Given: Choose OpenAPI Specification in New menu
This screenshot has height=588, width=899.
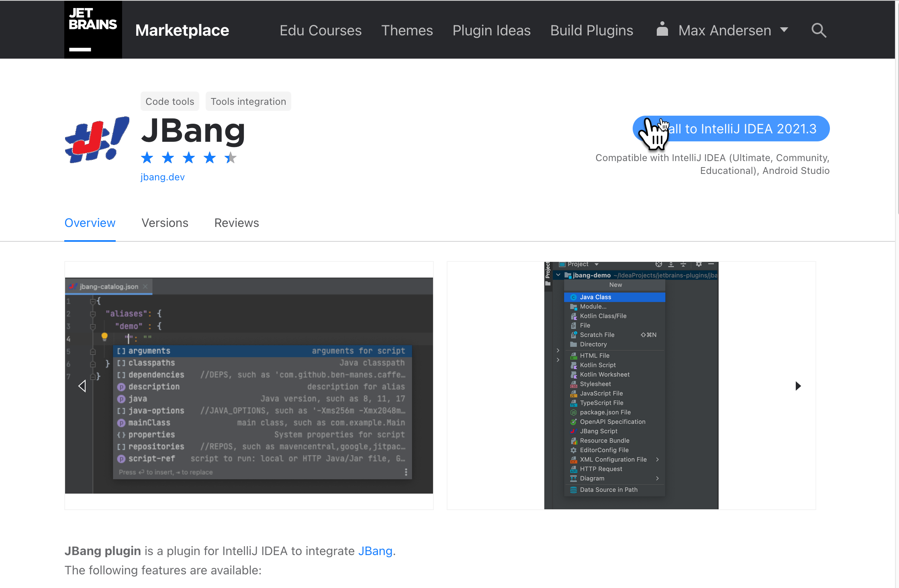Looking at the screenshot, I should (615, 422).
